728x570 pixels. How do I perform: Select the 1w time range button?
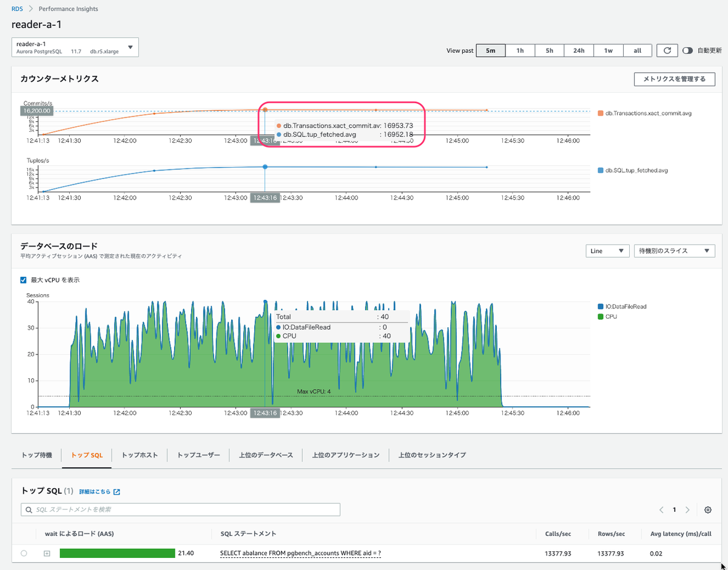point(608,50)
